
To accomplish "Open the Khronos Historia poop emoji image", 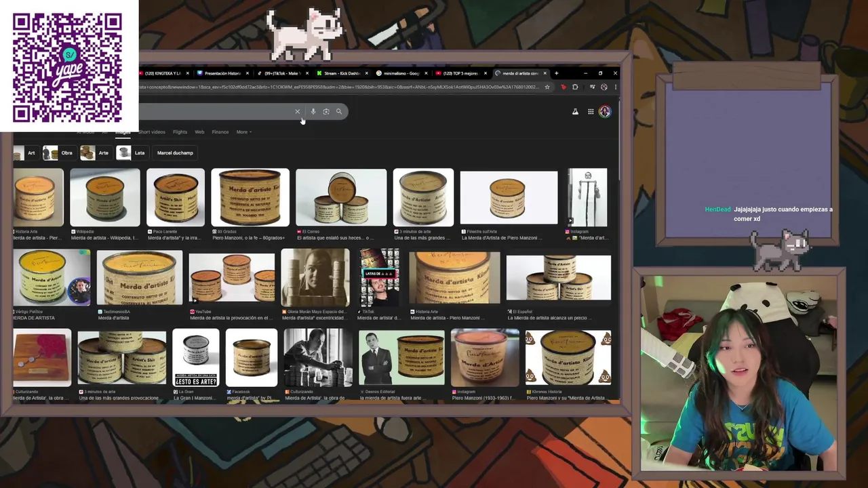I will click(x=568, y=357).
